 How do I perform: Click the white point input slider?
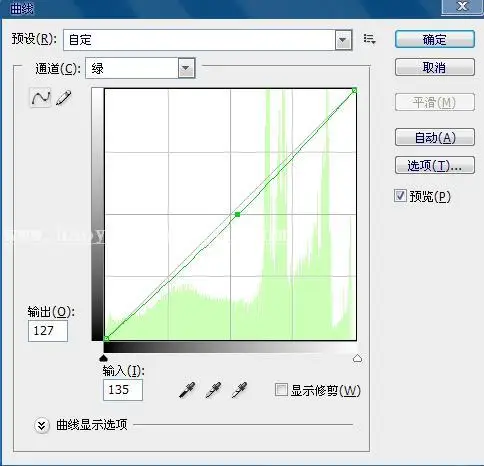357,359
